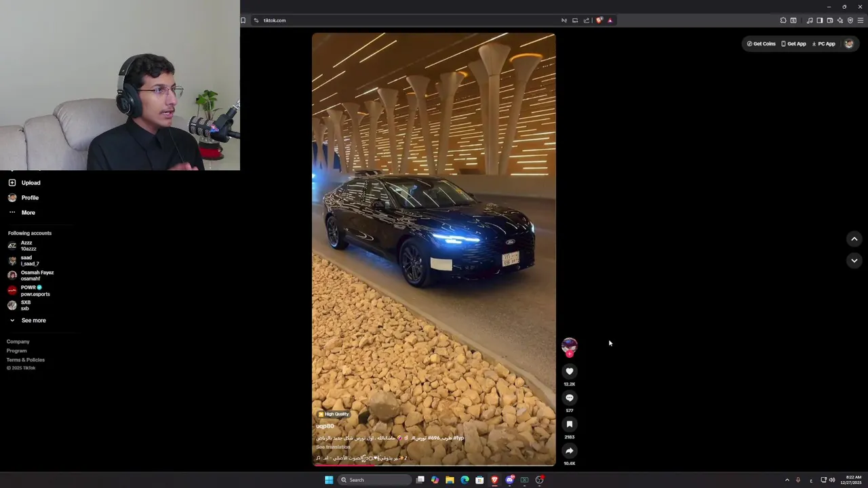
Task: Open the POWR powr.esports account
Action: (x=28, y=291)
